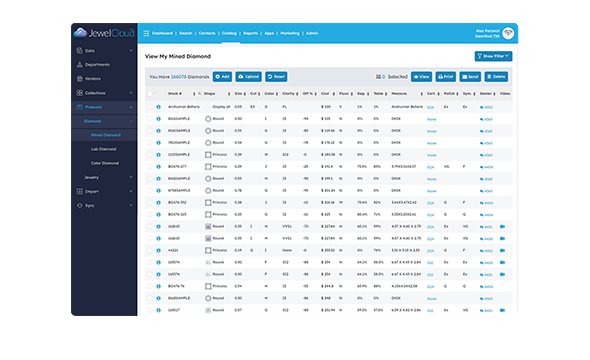Play video icon for stock 44221 row
The width and height of the screenshot is (590, 360).
click(x=502, y=251)
